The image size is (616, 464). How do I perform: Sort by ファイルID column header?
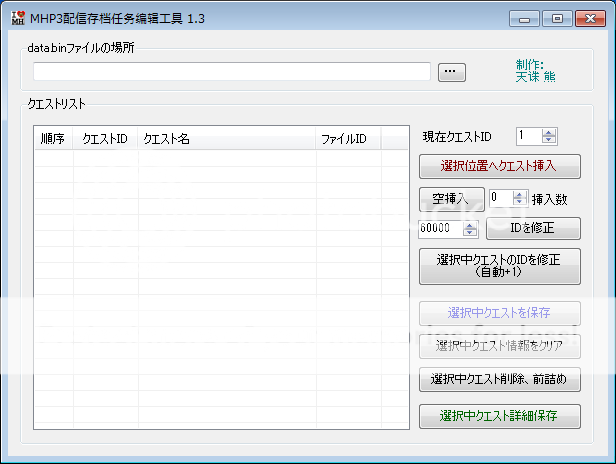point(348,138)
